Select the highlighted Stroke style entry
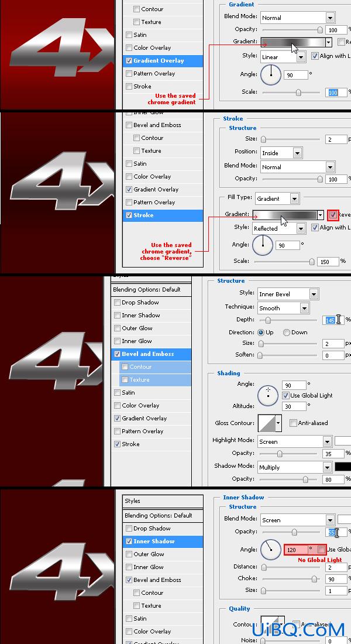 [x=163, y=215]
